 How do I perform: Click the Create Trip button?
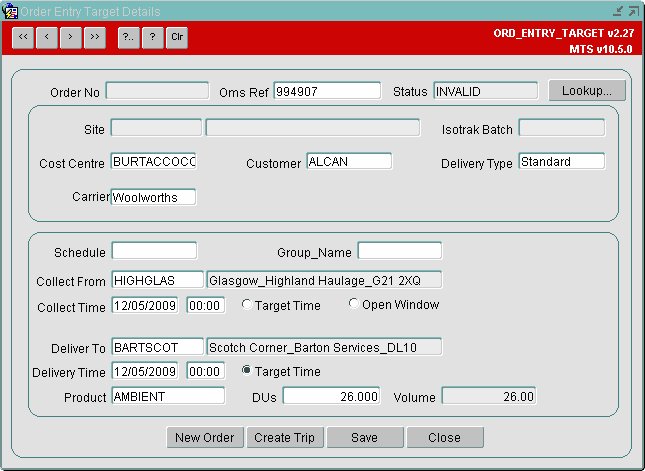click(285, 437)
